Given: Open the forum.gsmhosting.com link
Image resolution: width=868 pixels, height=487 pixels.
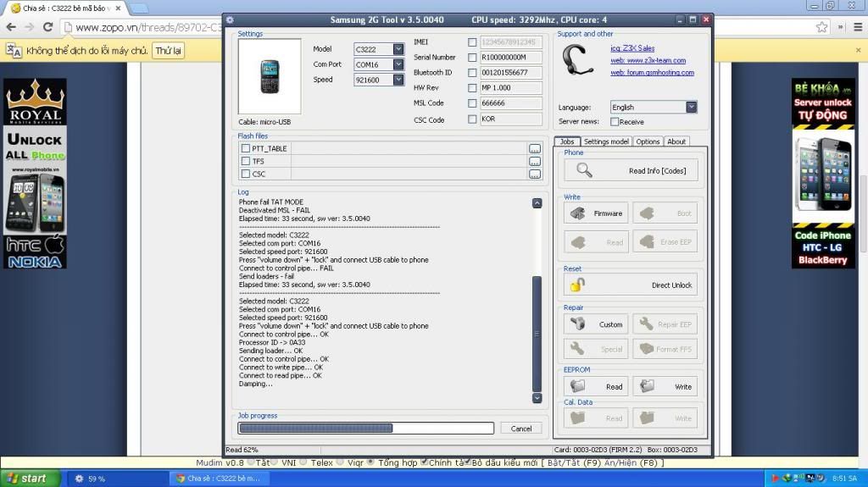Looking at the screenshot, I should pos(652,73).
